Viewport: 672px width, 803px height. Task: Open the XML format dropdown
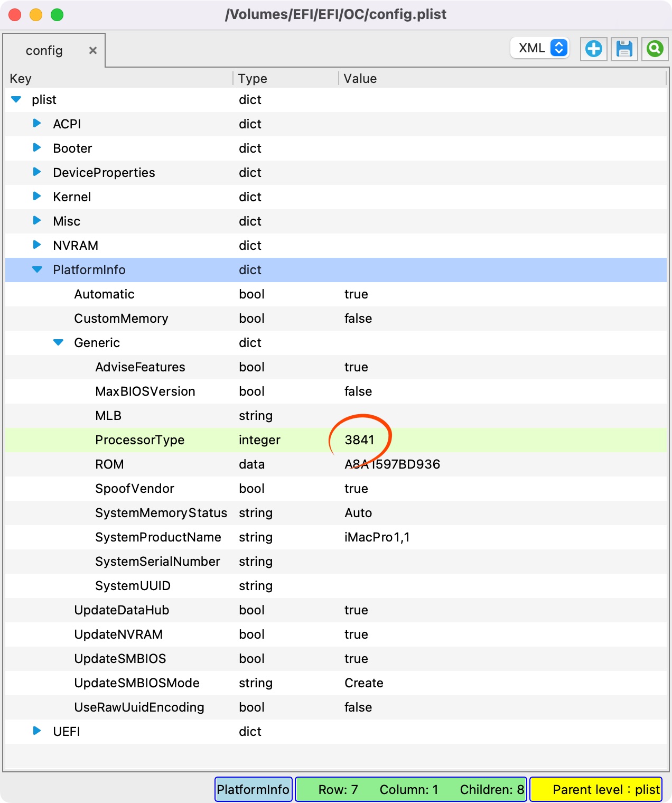tap(540, 48)
